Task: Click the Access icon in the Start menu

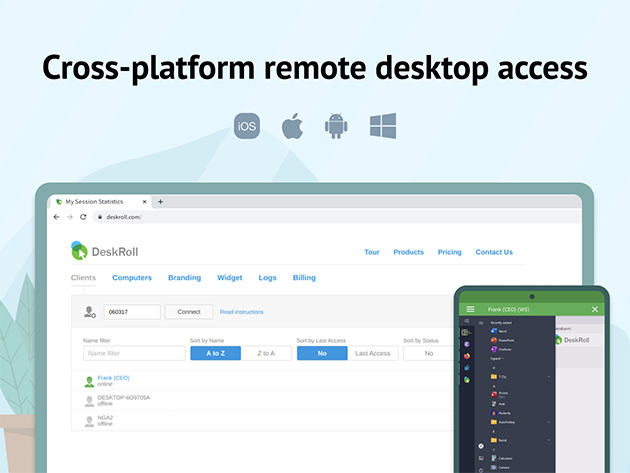Action: click(x=494, y=394)
